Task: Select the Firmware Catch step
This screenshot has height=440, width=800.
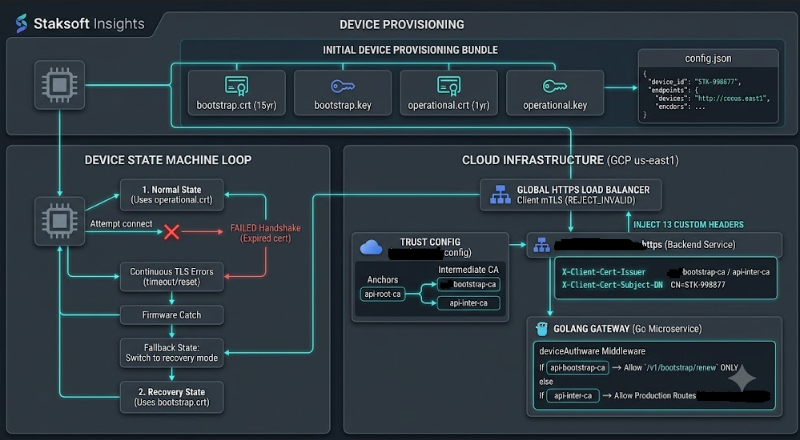Action: click(x=172, y=315)
